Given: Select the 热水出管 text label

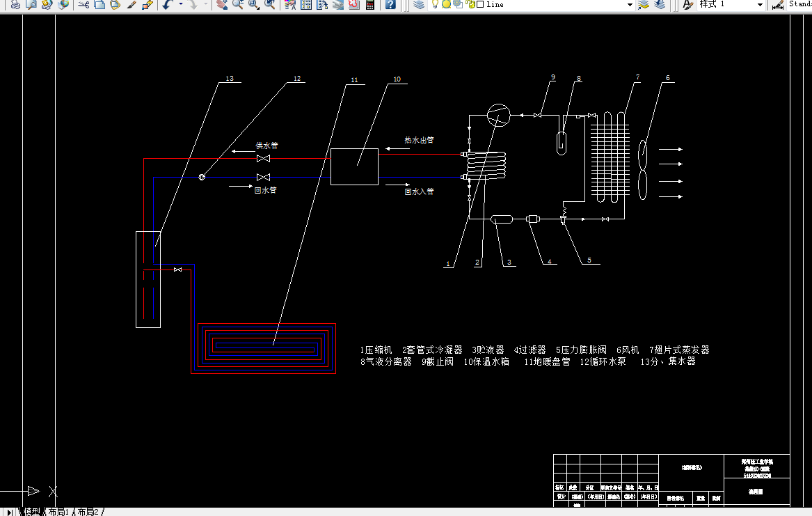Looking at the screenshot, I should tap(419, 140).
